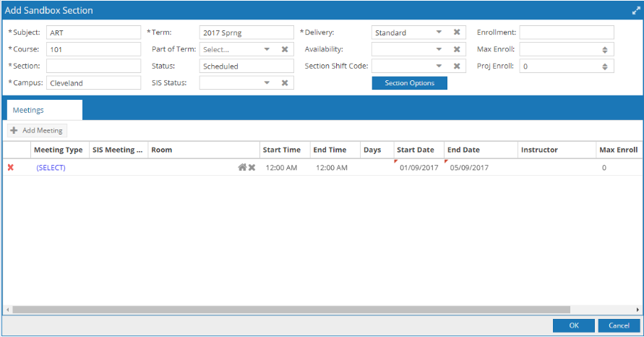Click the Meeting Type column header
Viewport: 644px width, 337px height.
click(x=59, y=150)
